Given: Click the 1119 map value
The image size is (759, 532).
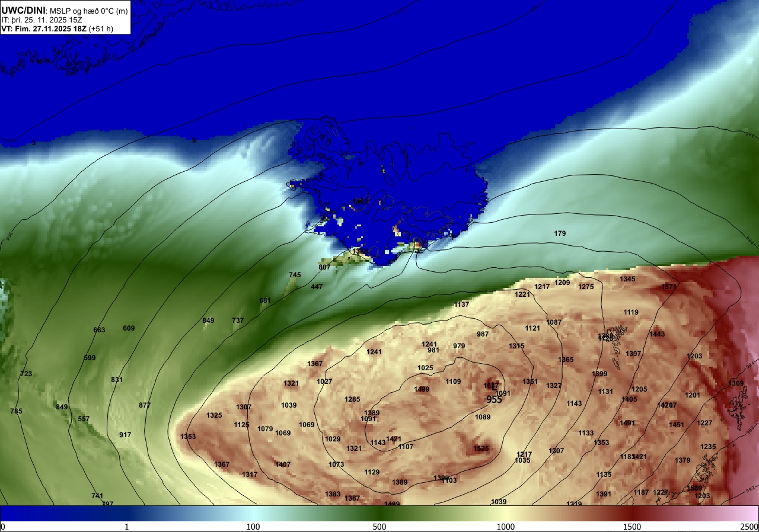Looking at the screenshot, I should coord(631,312).
